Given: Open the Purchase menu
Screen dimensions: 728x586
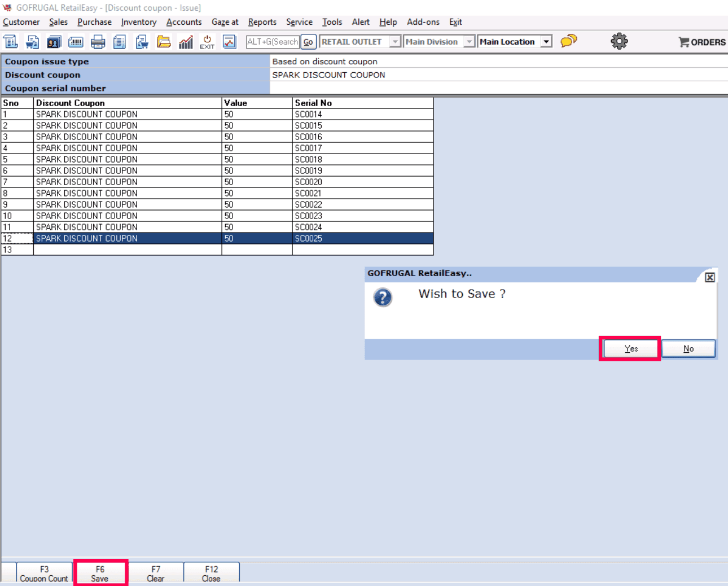Looking at the screenshot, I should [x=94, y=22].
